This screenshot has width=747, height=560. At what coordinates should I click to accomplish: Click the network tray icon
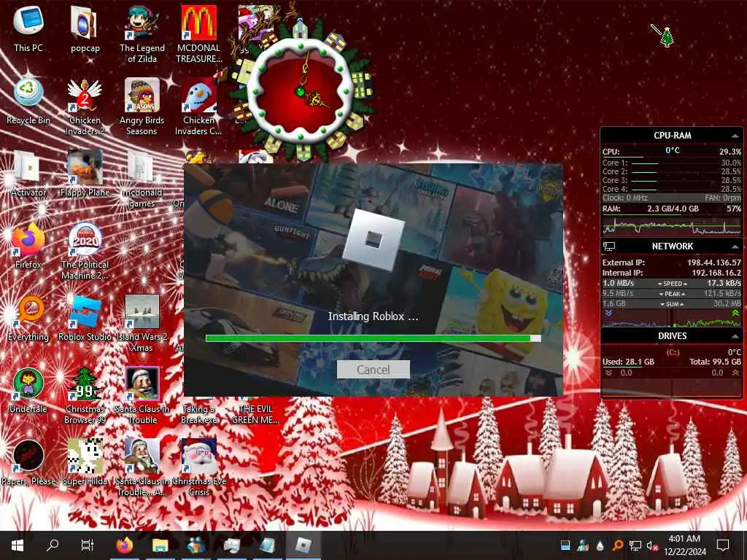point(635,545)
